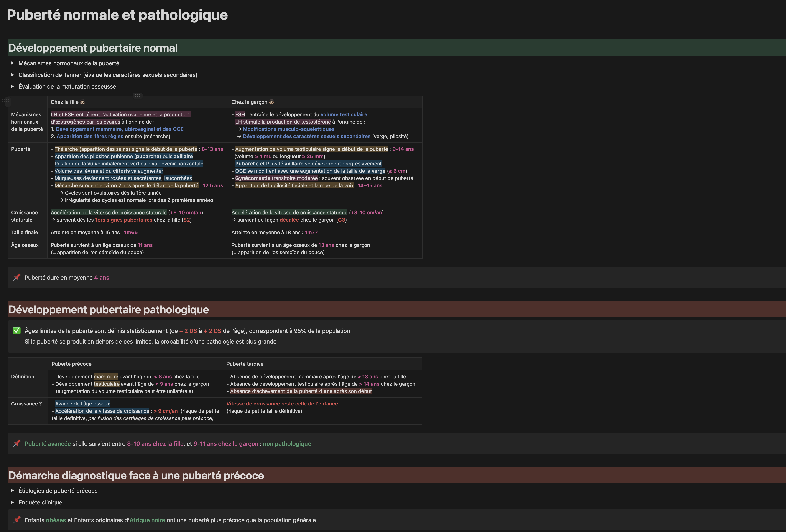786x532 pixels.
Task: Expand the "Classification de Tanner" toggle
Action: [13, 75]
